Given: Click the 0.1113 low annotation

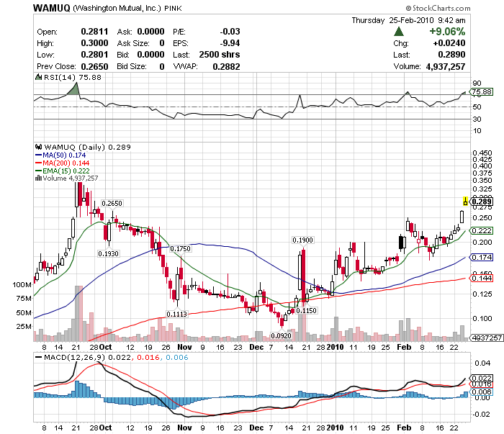Looking at the screenshot, I should [177, 314].
